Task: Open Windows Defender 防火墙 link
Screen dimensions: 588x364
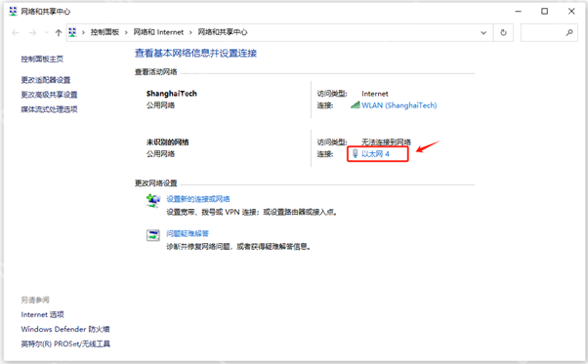Action: [x=65, y=330]
